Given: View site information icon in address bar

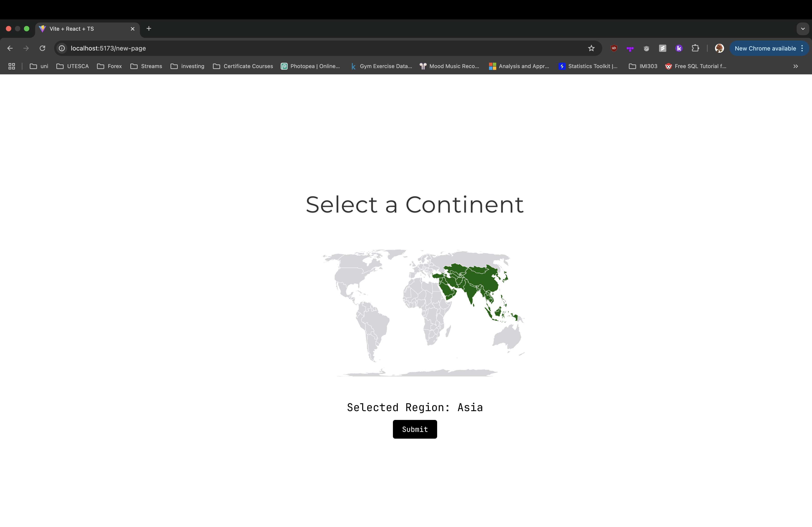Looking at the screenshot, I should (62, 48).
